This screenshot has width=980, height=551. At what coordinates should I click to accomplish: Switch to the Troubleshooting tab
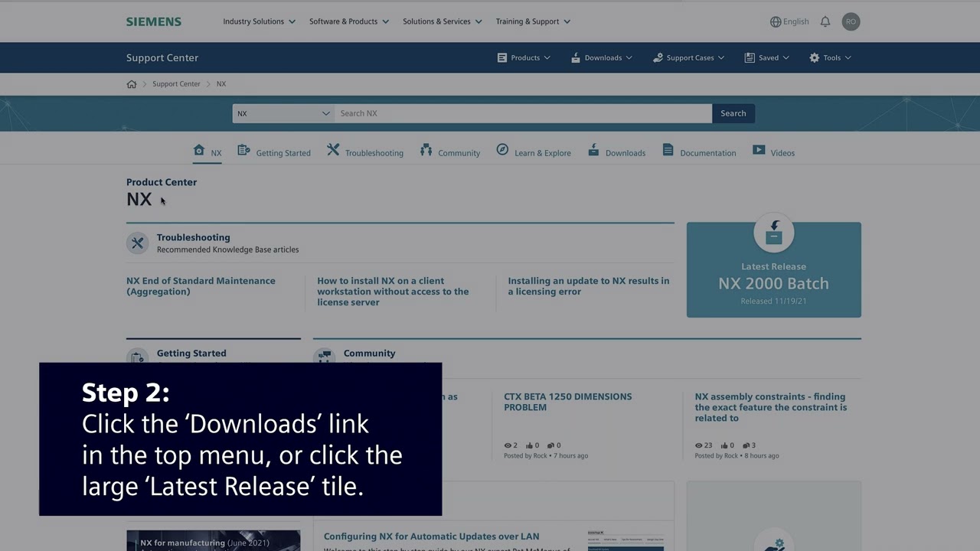tap(365, 152)
